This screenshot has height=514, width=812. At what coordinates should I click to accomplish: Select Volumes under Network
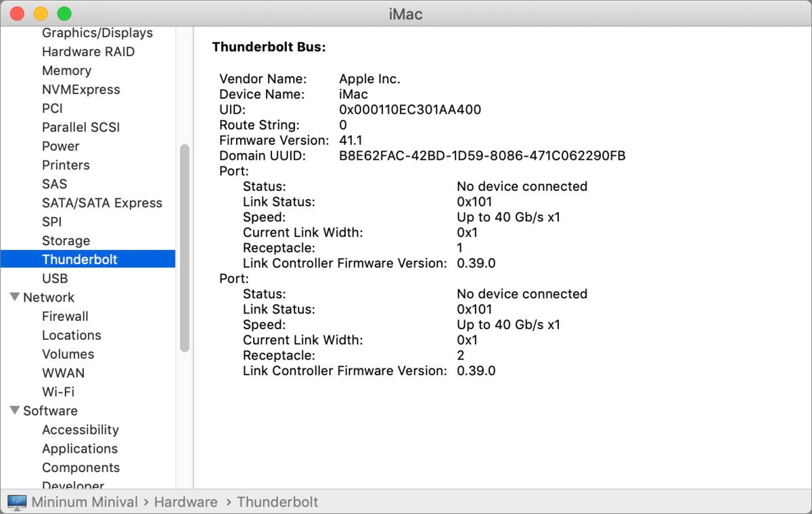point(68,354)
